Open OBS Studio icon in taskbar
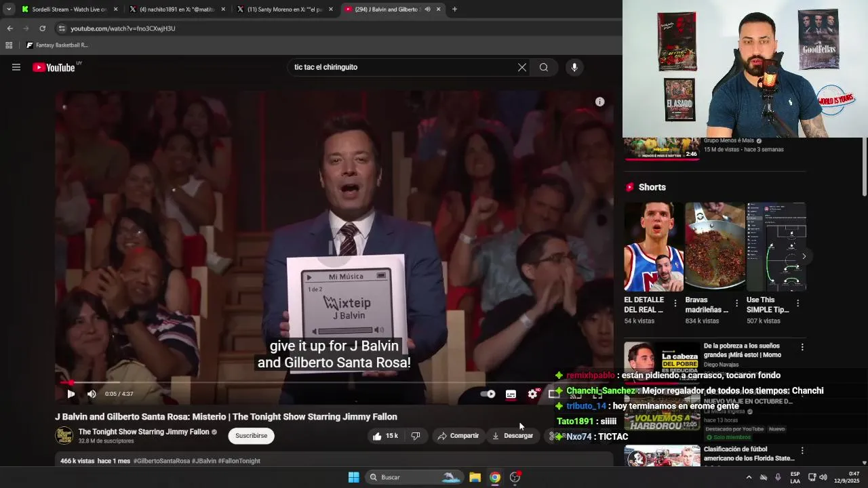 (x=515, y=477)
